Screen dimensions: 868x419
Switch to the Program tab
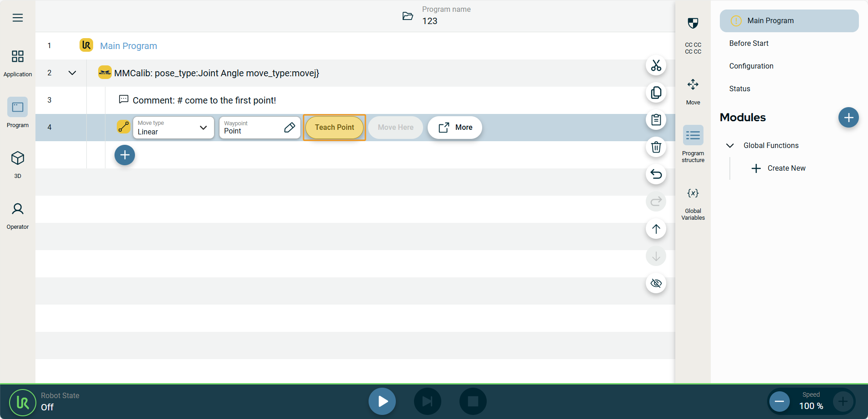[18, 113]
